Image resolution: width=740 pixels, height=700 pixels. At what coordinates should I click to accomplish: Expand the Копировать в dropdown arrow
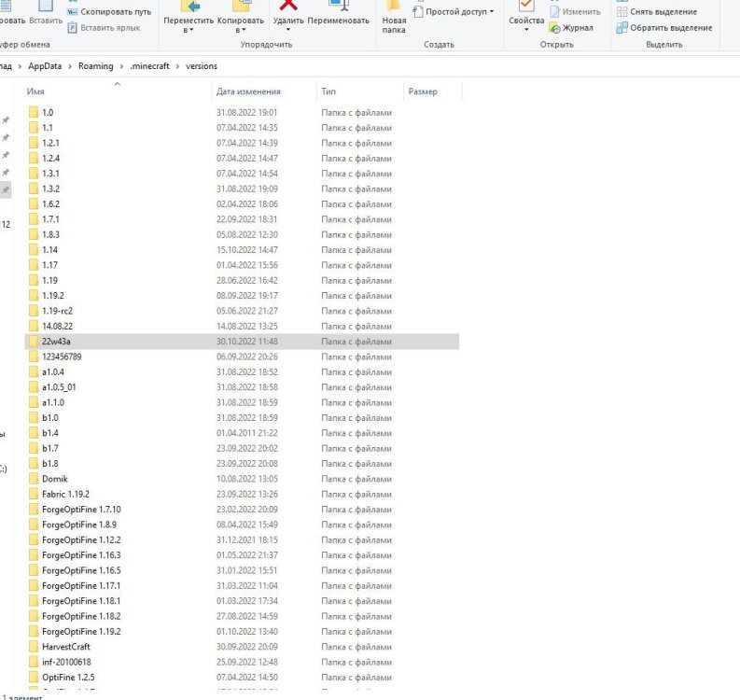244,30
